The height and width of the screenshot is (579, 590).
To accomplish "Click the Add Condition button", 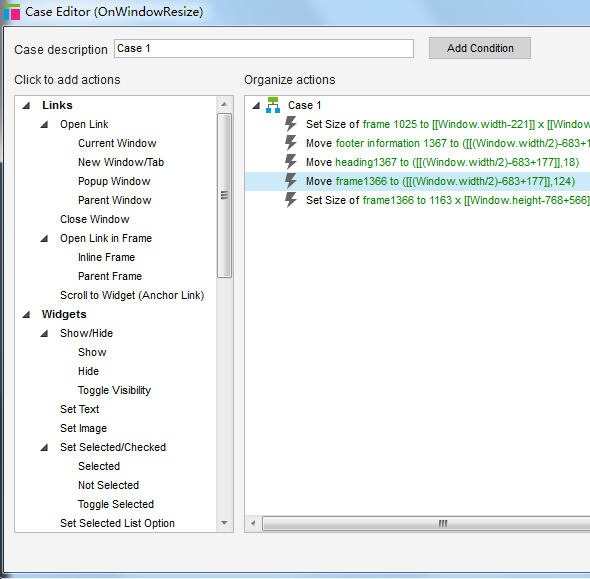I will tap(480, 48).
